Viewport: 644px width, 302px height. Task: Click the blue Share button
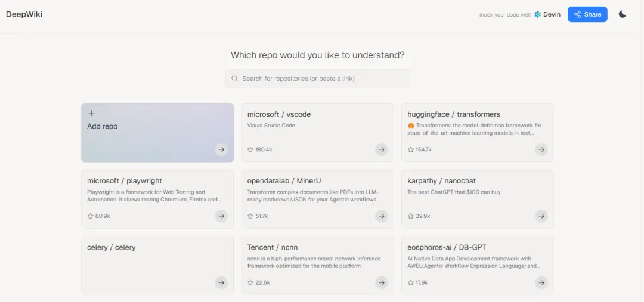[587, 14]
